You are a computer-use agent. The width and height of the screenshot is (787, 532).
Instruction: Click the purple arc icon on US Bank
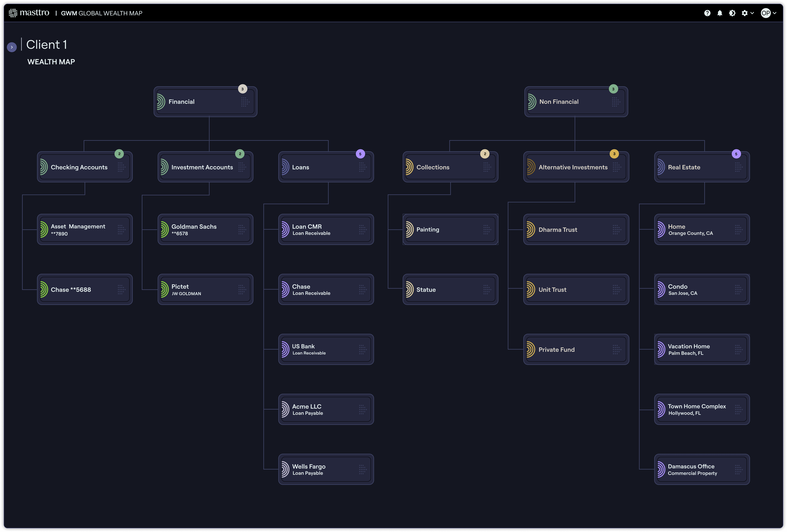click(285, 350)
